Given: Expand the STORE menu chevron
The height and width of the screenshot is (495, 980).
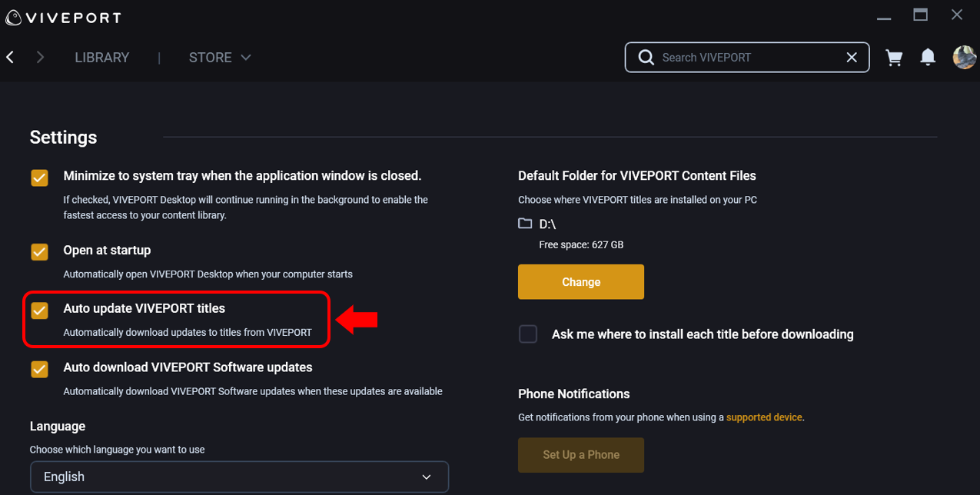Looking at the screenshot, I should pos(246,57).
